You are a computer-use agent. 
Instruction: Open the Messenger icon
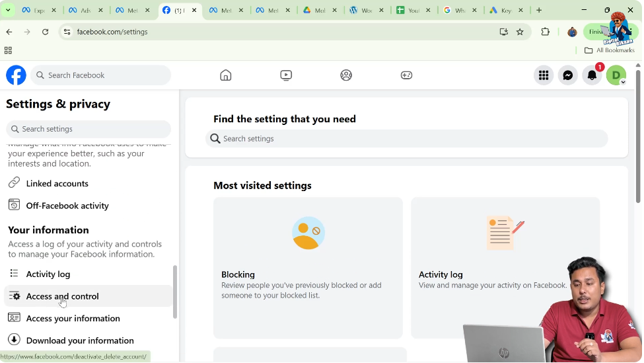coord(567,75)
